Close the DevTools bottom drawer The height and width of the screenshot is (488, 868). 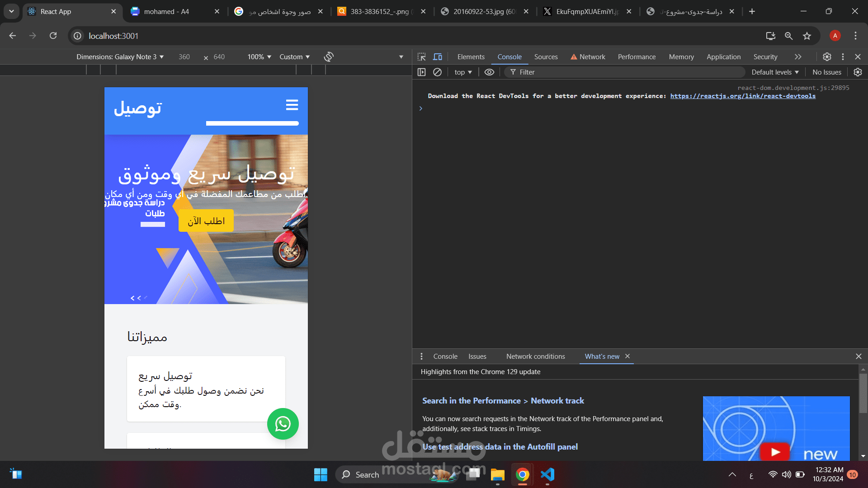pyautogui.click(x=859, y=357)
